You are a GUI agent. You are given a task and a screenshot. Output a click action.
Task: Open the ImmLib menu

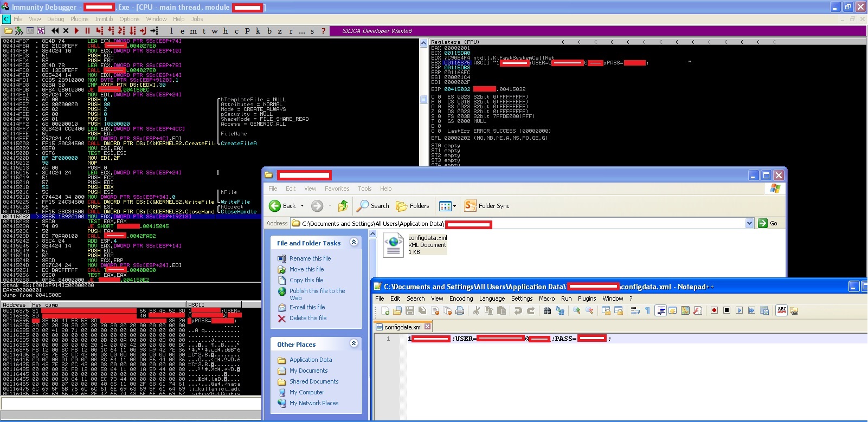[104, 19]
